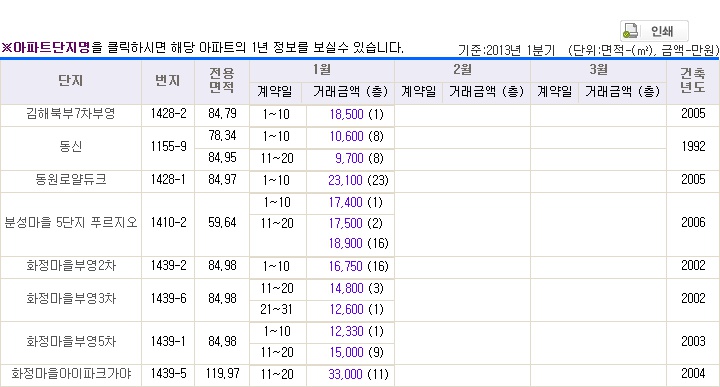This screenshot has height=387, width=720.
Task: Click lot number 1428-1
Action: (x=168, y=180)
